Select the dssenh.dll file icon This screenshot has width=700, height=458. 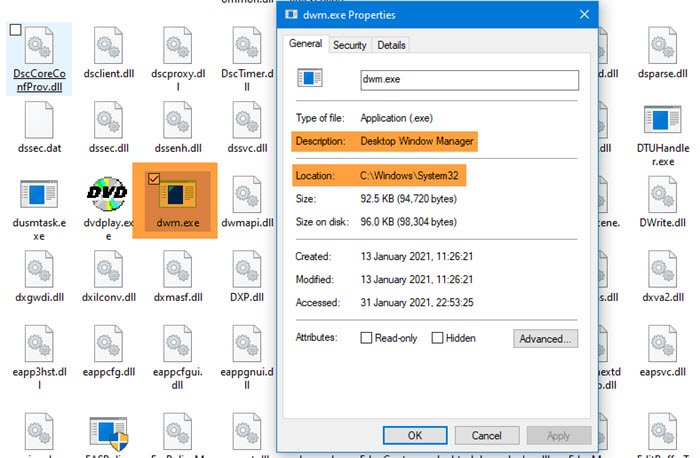pyautogui.click(x=178, y=120)
